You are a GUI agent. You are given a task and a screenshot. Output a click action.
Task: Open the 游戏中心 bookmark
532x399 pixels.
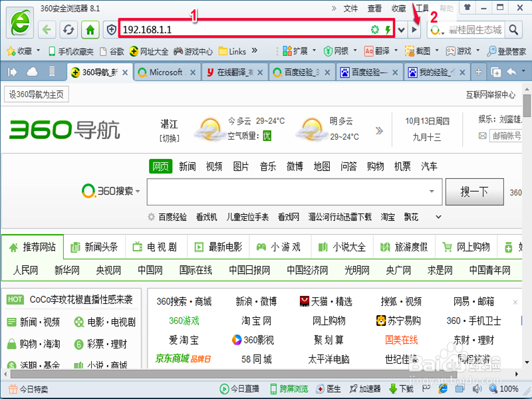click(x=193, y=51)
